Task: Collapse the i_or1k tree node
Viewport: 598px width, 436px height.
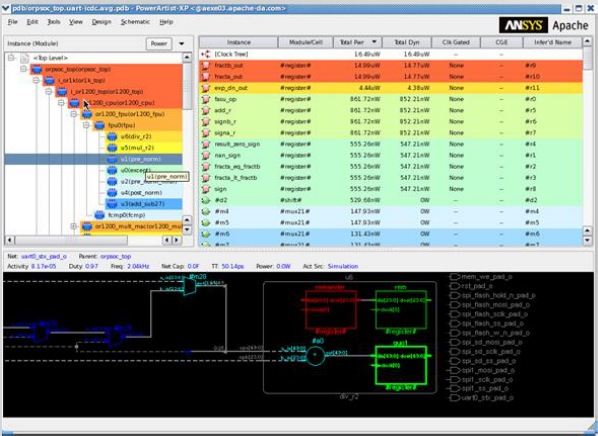Action: click(x=36, y=80)
